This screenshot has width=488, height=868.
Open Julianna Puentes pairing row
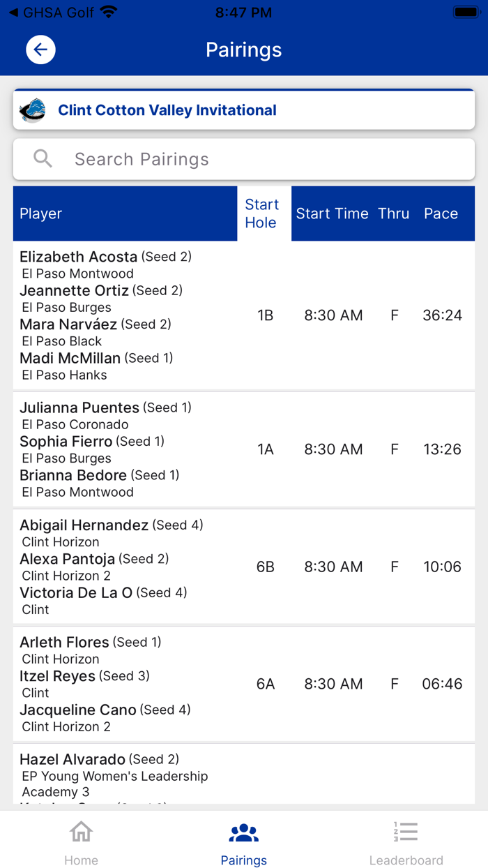(244, 449)
